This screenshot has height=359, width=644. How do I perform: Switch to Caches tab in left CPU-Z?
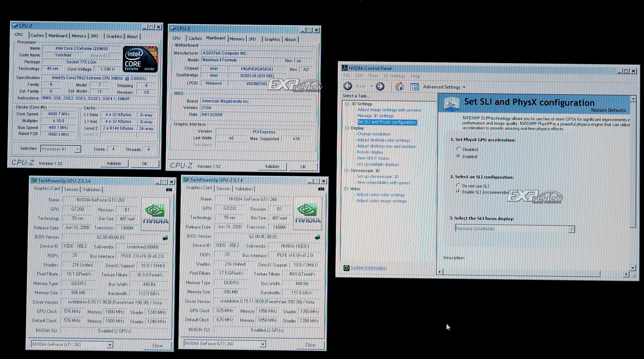pyautogui.click(x=37, y=36)
